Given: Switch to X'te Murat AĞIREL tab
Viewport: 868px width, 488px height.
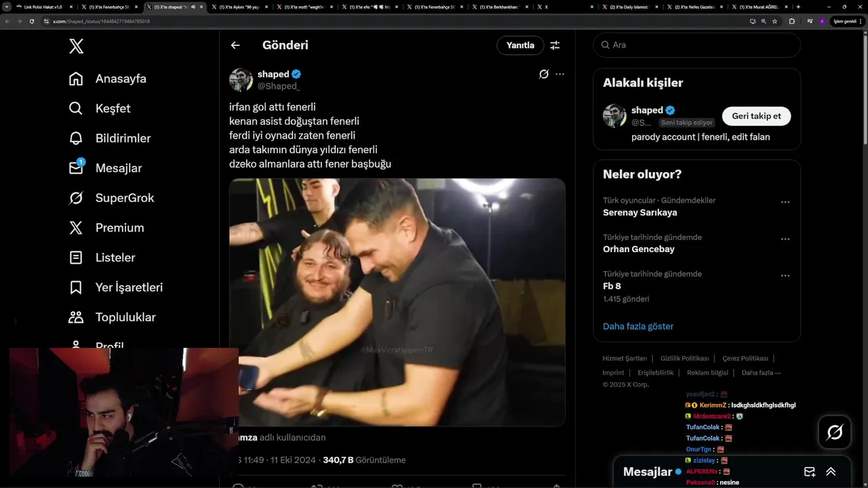Looking at the screenshot, I should coord(758,7).
